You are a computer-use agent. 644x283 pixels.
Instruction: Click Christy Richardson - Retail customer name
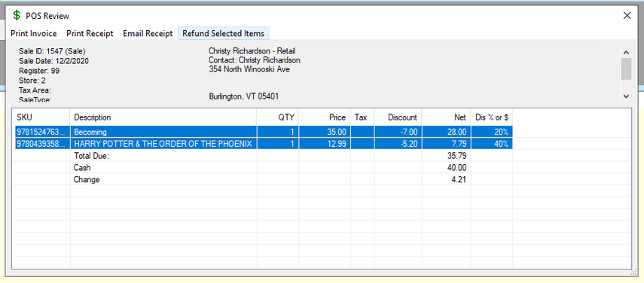(x=252, y=51)
